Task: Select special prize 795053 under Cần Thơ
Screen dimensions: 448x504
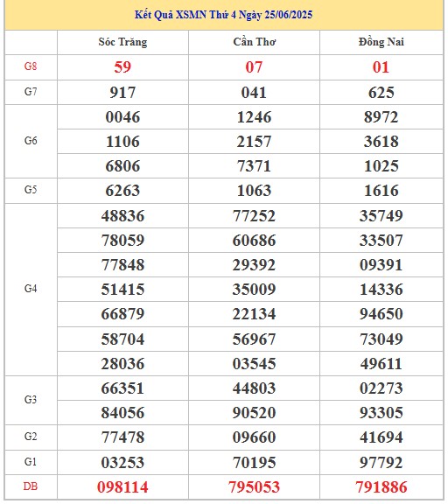Action: (x=254, y=487)
